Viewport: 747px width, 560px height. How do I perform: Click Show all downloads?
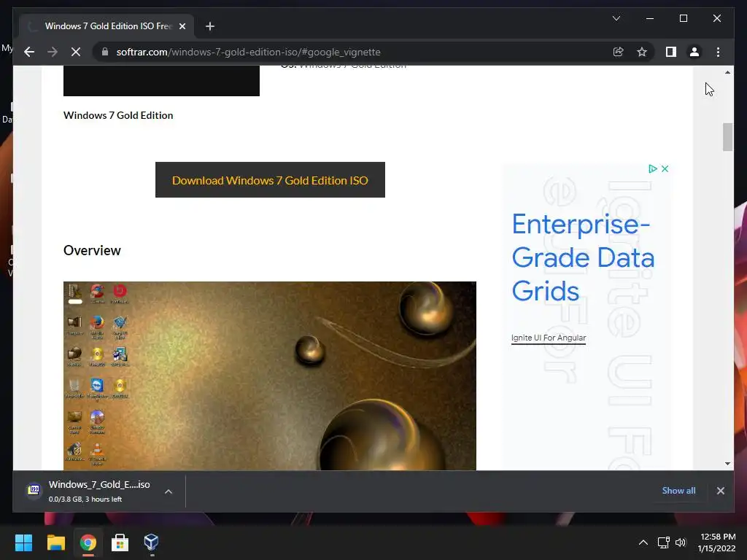click(x=678, y=491)
